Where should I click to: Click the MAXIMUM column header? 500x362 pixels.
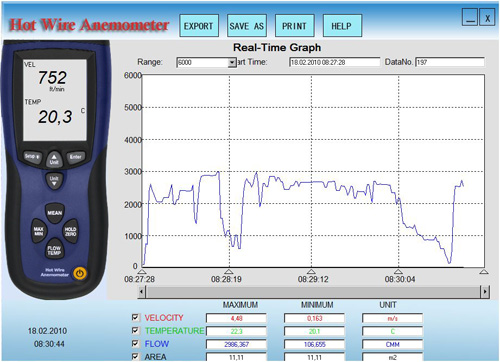[x=240, y=305]
